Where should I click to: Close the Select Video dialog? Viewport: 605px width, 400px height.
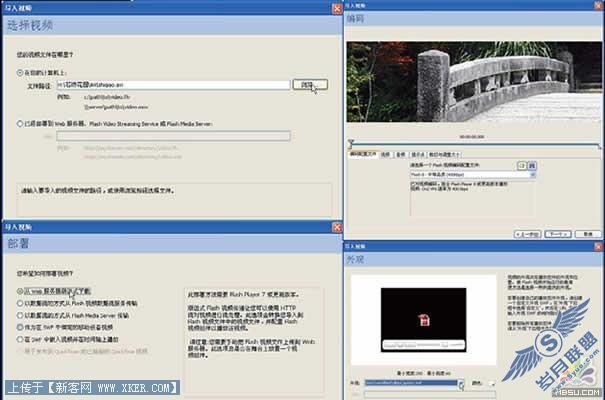(x=337, y=8)
